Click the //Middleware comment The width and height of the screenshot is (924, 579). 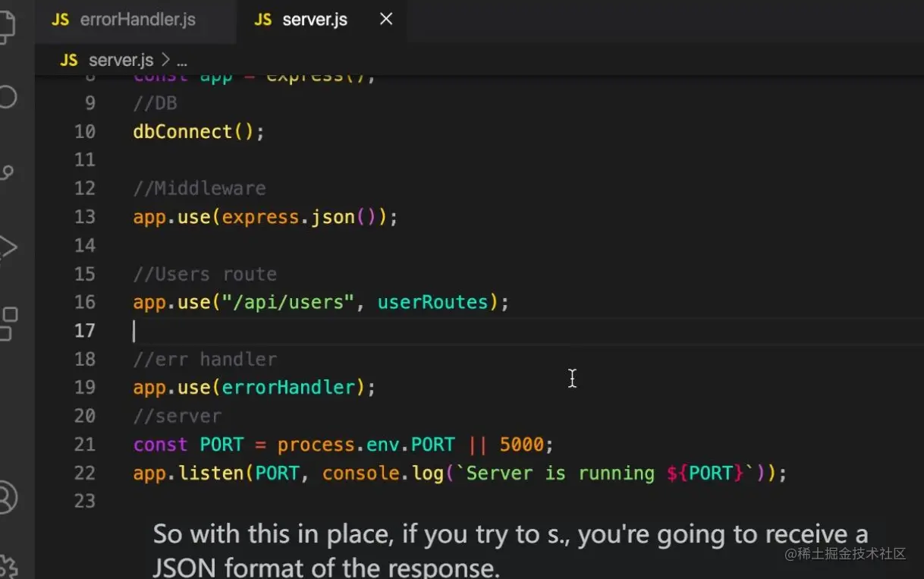(200, 188)
